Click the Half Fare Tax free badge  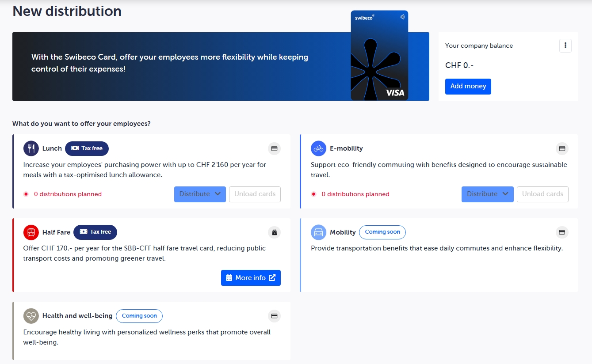coord(95,232)
